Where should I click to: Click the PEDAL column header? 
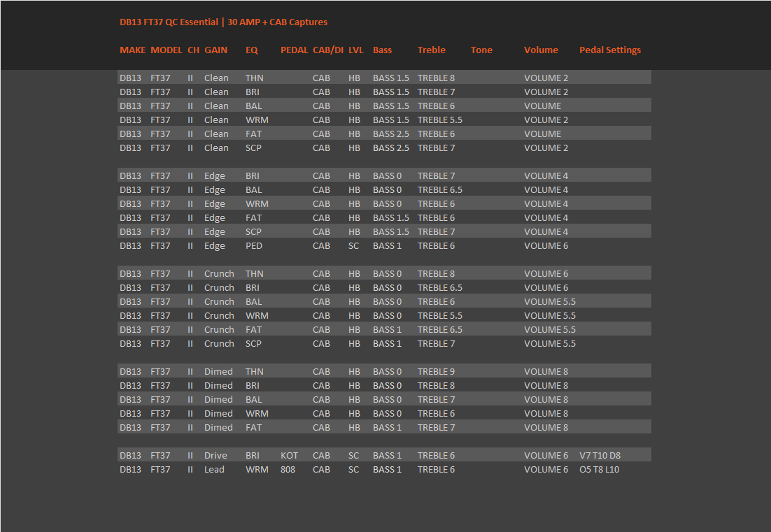(x=294, y=50)
